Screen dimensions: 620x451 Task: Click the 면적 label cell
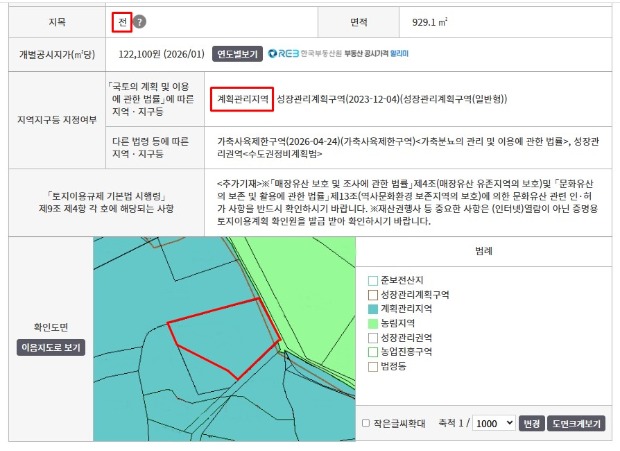tap(359, 22)
